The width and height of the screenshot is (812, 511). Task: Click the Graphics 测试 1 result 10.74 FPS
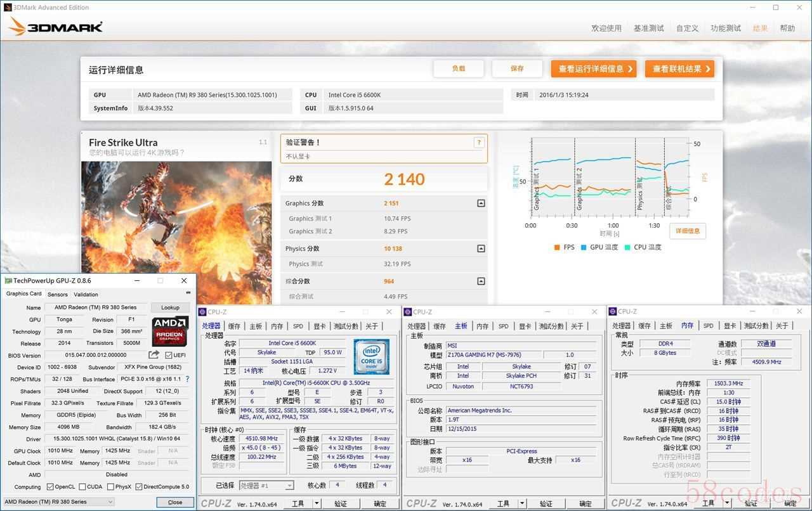397,219
